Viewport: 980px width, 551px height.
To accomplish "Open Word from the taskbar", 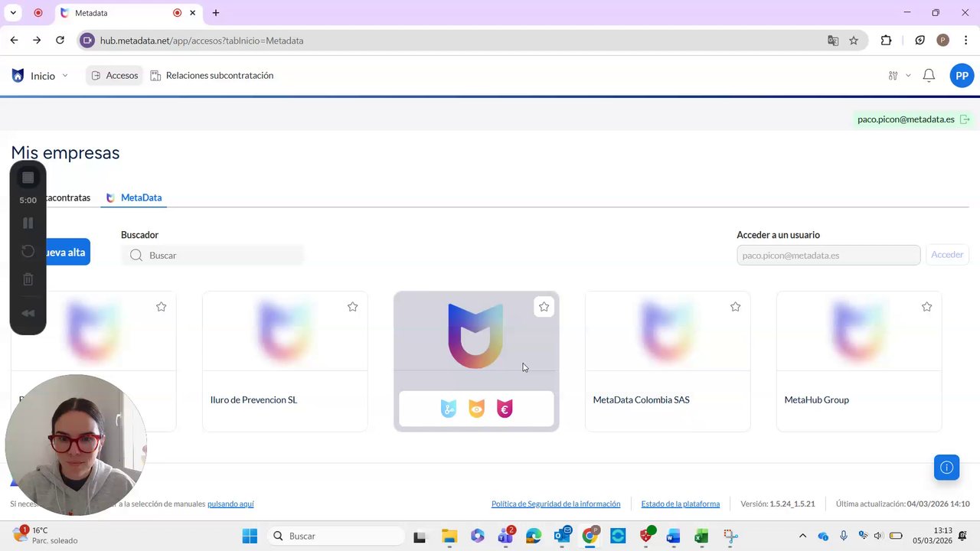I will (673, 536).
